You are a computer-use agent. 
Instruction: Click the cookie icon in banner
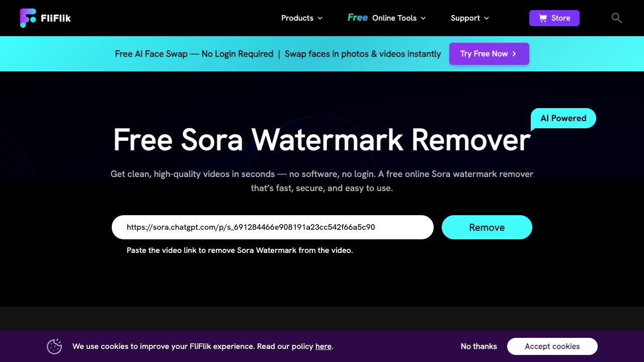[x=54, y=346]
